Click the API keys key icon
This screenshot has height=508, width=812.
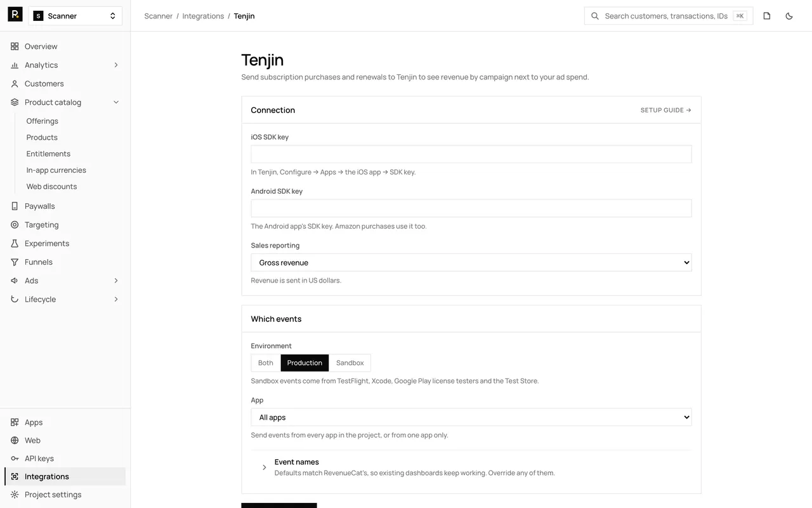[15, 458]
